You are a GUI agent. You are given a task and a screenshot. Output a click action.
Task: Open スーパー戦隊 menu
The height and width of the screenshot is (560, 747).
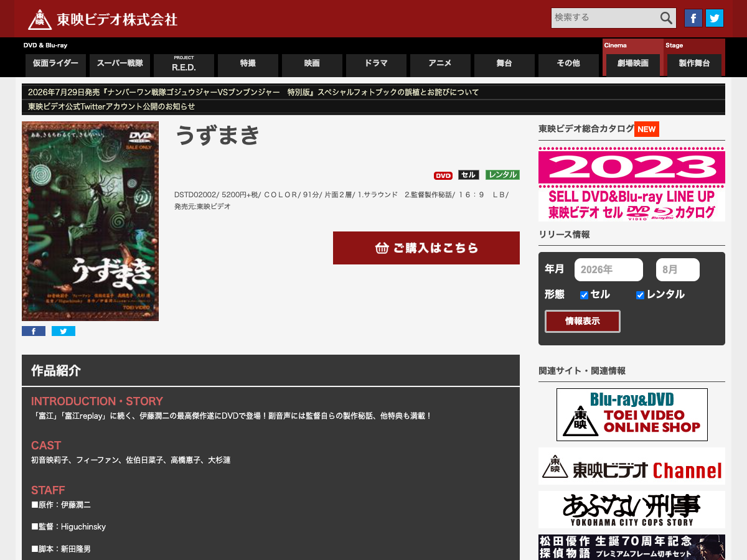[120, 65]
